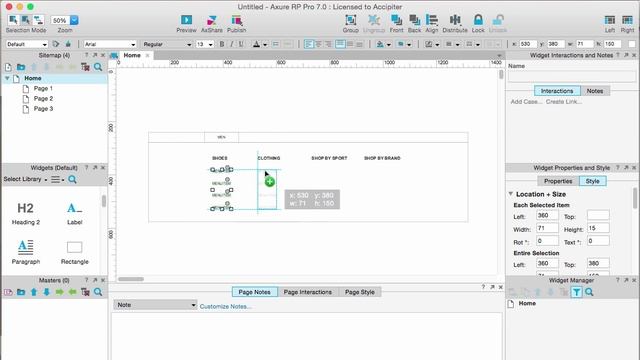
Task: Select the third selection mode icon
Action: [x=38, y=20]
